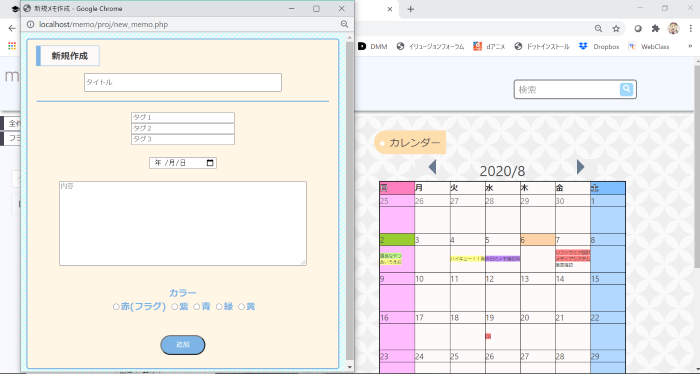
Task: Open the イリュージョンフォーラム bookmark
Action: coord(430,46)
